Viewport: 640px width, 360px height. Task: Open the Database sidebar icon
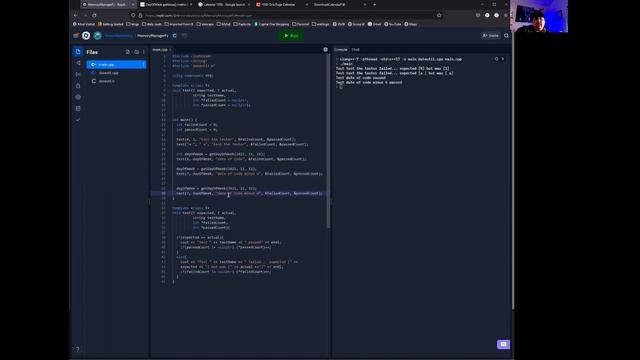[x=78, y=109]
